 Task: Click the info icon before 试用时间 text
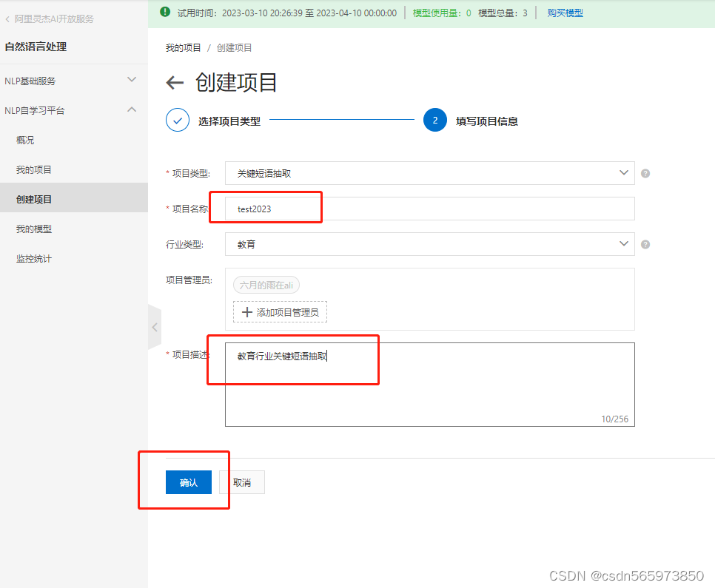[x=164, y=13]
